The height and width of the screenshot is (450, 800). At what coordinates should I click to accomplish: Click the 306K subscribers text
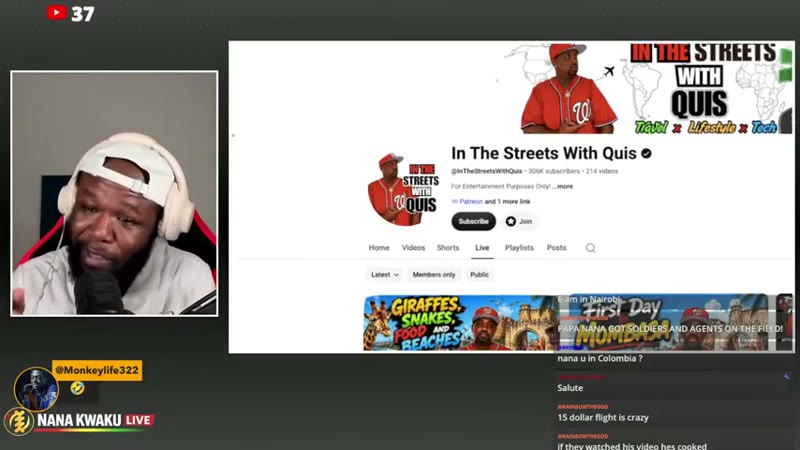point(554,171)
